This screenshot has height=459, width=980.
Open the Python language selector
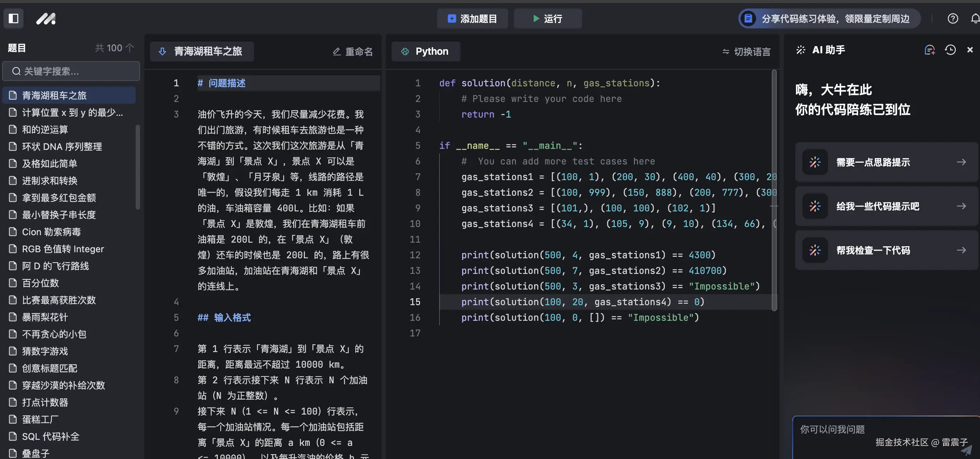tap(426, 52)
